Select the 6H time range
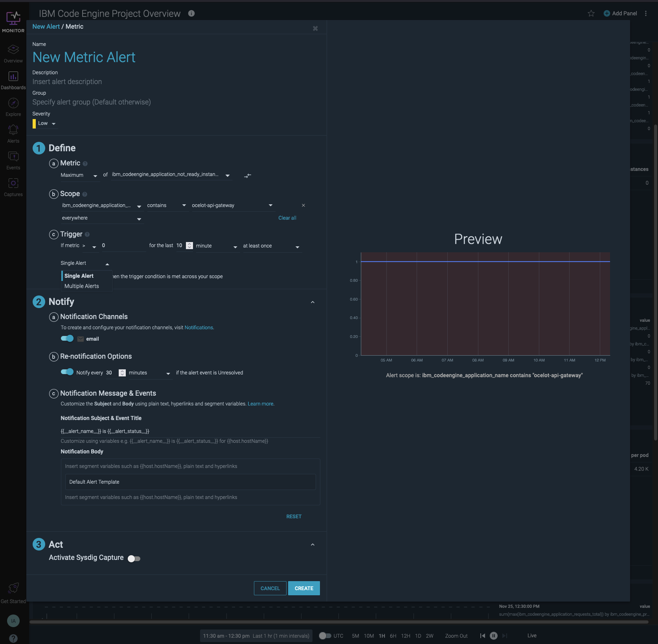The width and height of the screenshot is (658, 644). (x=393, y=636)
